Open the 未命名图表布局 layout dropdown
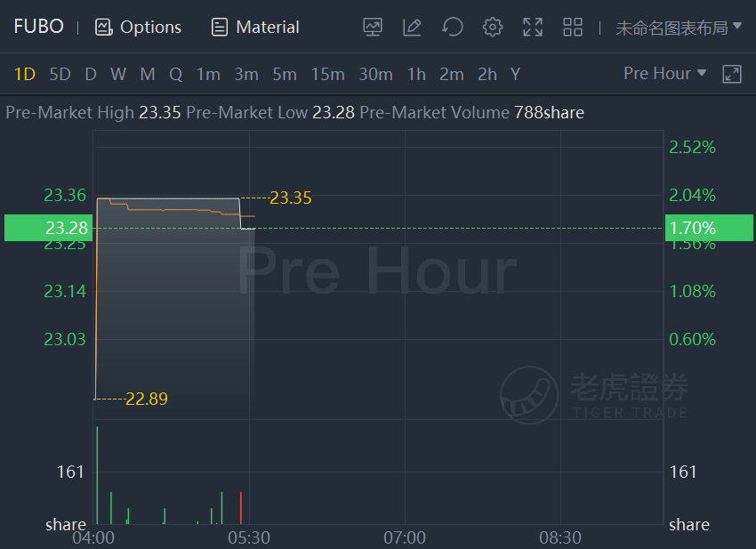This screenshot has width=756, height=549. pyautogui.click(x=679, y=28)
